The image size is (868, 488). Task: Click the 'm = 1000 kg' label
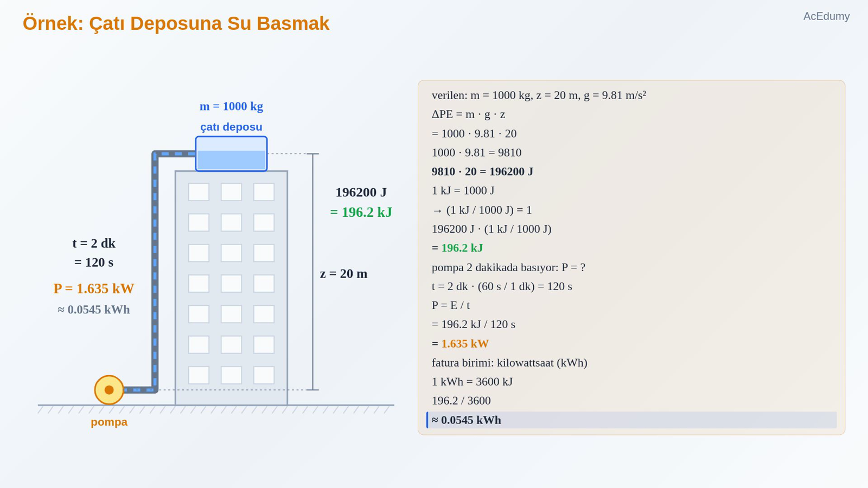[x=231, y=106]
